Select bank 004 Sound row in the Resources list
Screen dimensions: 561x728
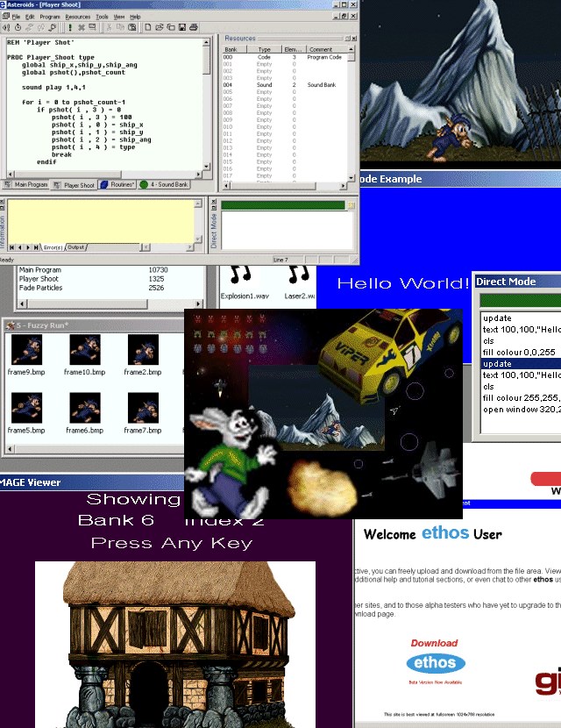point(284,85)
